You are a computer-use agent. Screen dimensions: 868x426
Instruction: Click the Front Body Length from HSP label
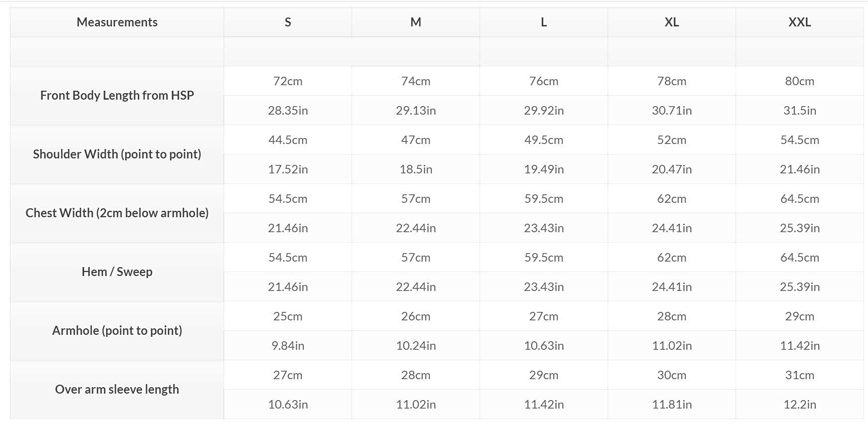(117, 95)
